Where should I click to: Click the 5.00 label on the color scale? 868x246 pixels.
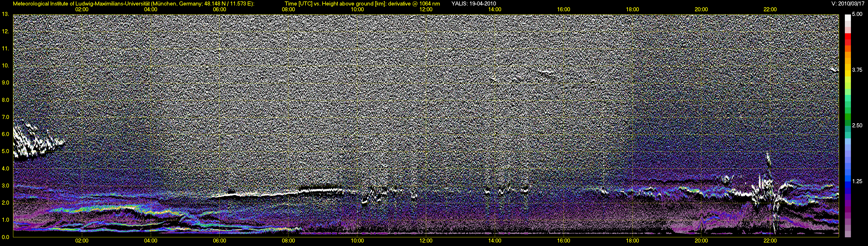pos(857,14)
